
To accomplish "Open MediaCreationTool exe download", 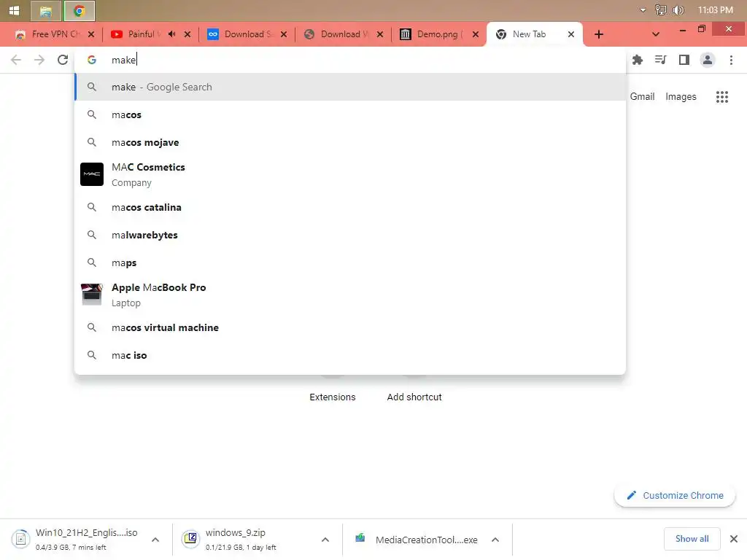I will pos(416,539).
